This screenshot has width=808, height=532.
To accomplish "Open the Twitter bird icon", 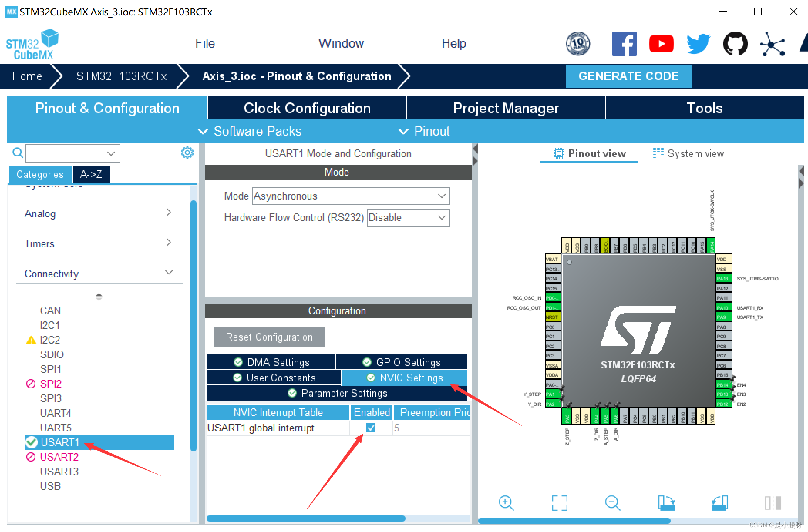I will pos(698,44).
